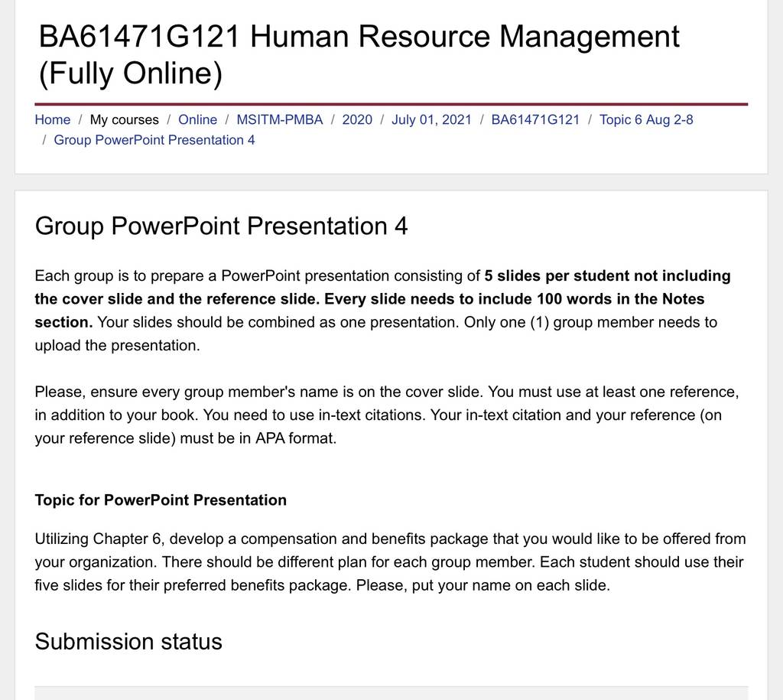Navigate to the BA61471G121 course breadcrumb link
Image resolution: width=783 pixels, height=700 pixels.
coord(535,120)
